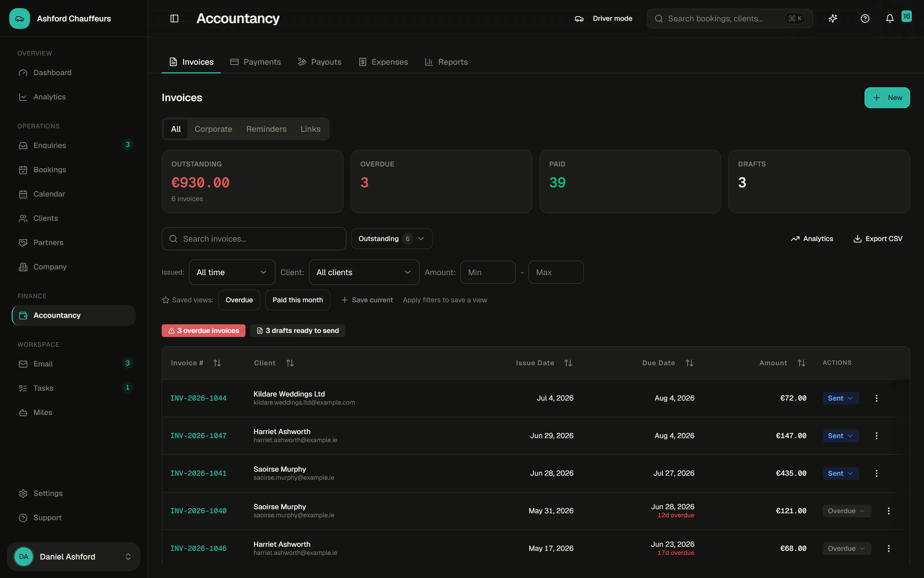Open Clients in the sidebar

click(x=73, y=218)
